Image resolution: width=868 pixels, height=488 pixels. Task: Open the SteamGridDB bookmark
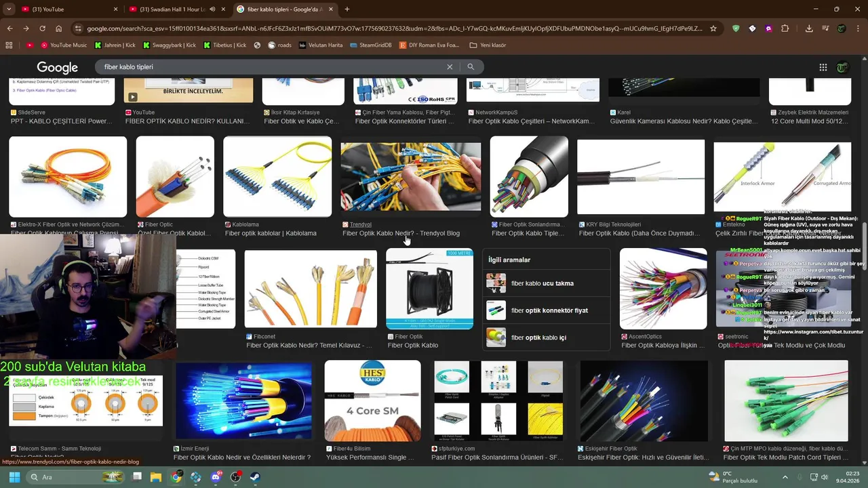point(371,45)
